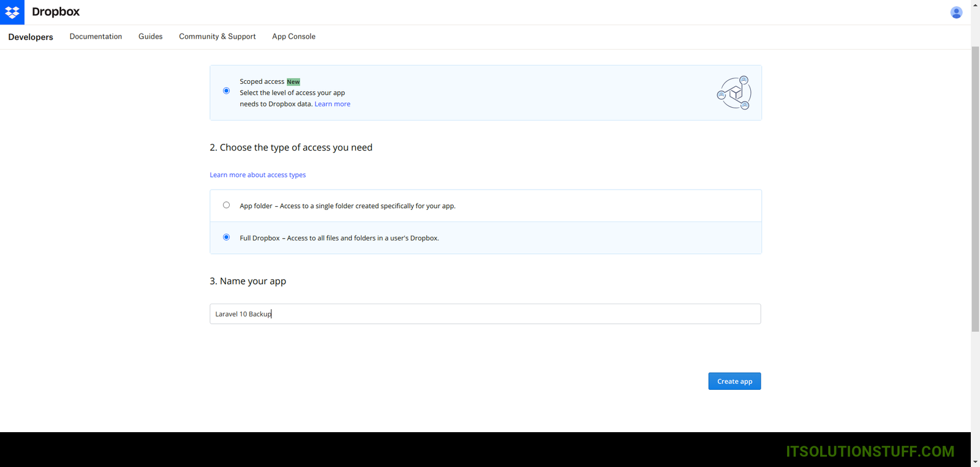This screenshot has height=467, width=980.
Task: Select the Scoped access radio button
Action: point(227,91)
